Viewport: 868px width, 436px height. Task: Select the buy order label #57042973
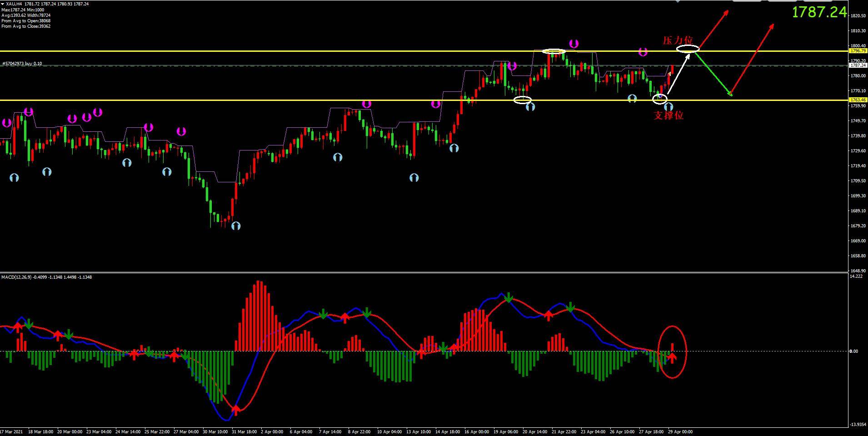(x=22, y=64)
